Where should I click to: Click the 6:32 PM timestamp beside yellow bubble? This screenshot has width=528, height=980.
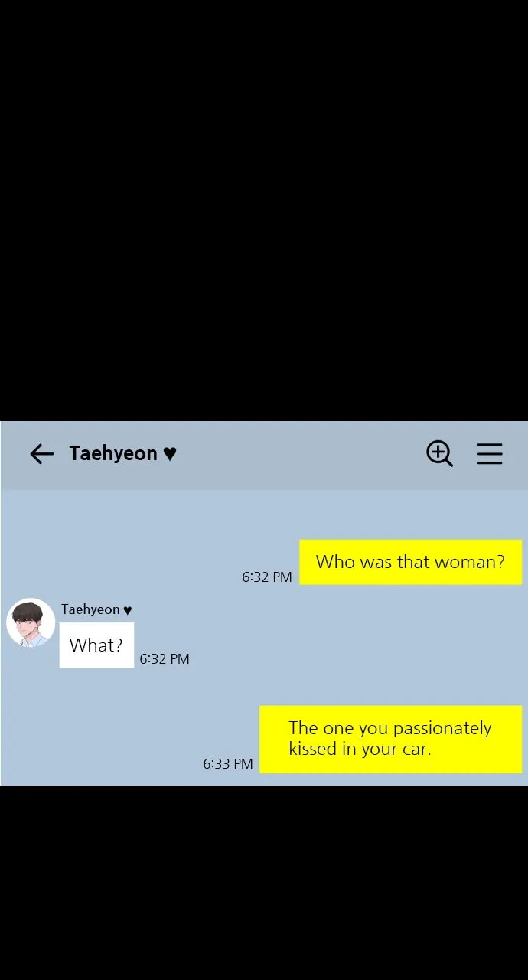coord(267,577)
